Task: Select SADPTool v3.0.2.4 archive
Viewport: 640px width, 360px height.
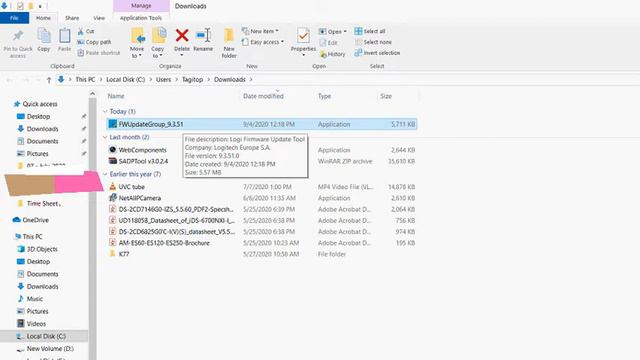Action: coord(143,161)
